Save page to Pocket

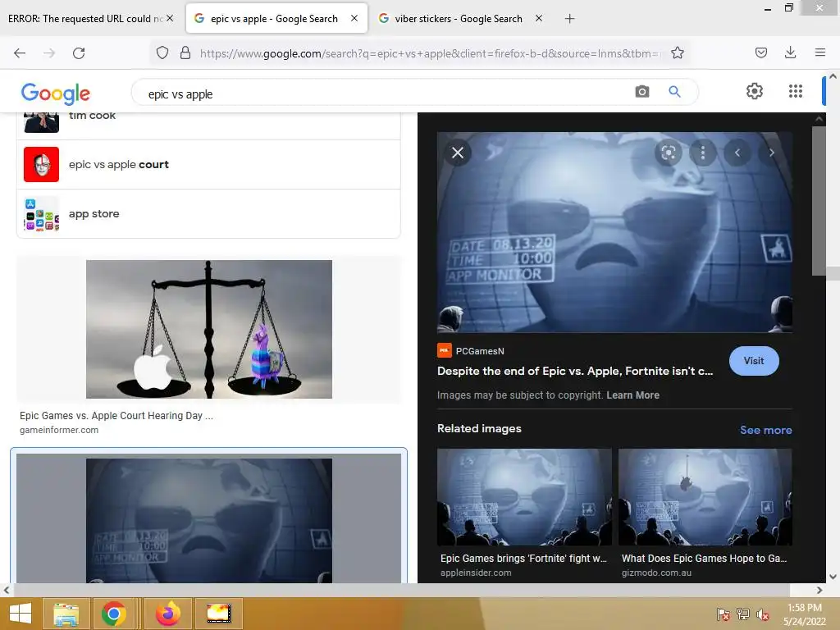(x=761, y=52)
